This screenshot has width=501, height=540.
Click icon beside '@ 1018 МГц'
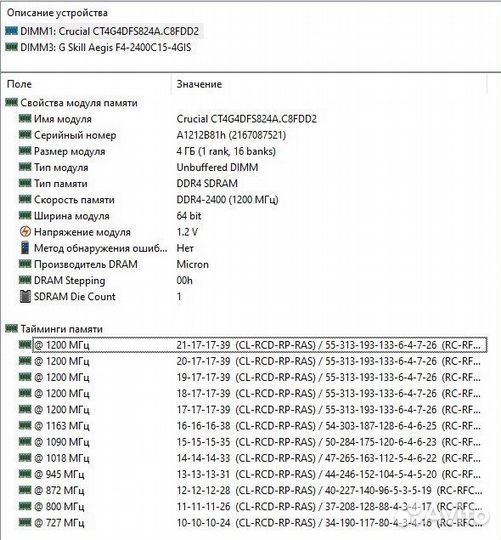tap(25, 458)
